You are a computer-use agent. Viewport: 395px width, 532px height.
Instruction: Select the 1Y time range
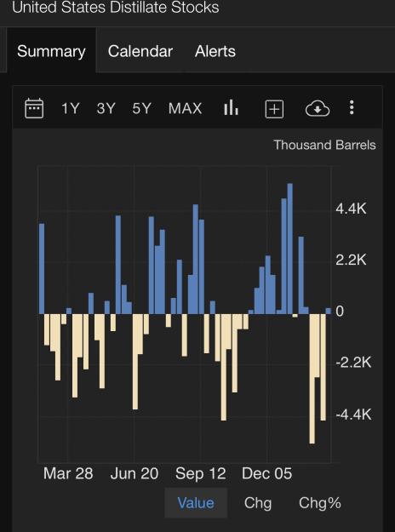[71, 109]
